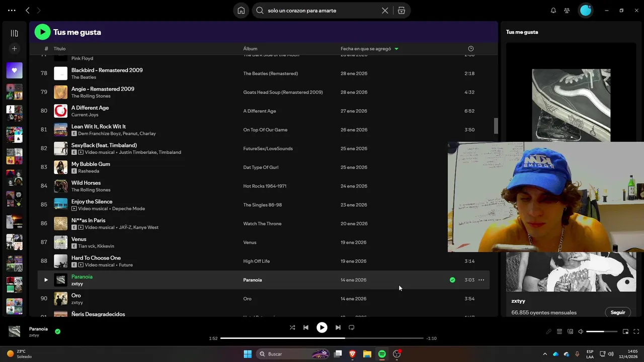Image resolution: width=644 pixels, height=362 pixels.
Task: Open connect to a device
Action: (x=570, y=332)
